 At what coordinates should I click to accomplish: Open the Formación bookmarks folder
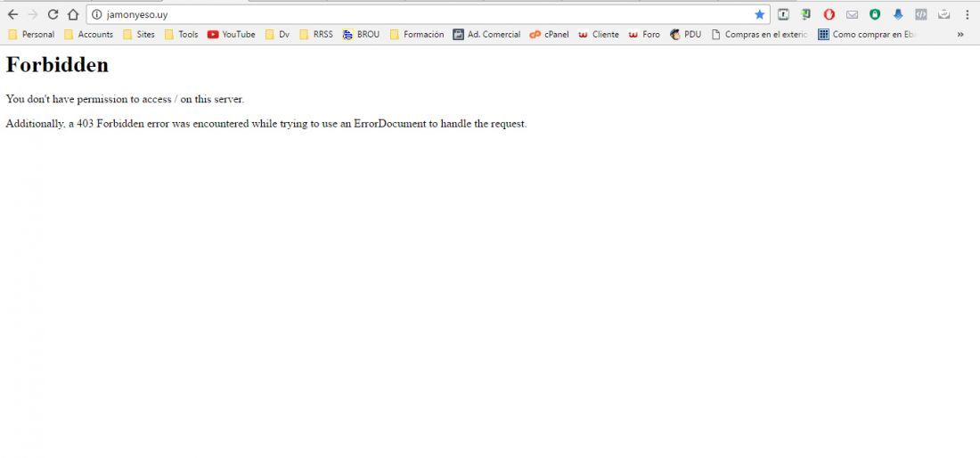(417, 35)
